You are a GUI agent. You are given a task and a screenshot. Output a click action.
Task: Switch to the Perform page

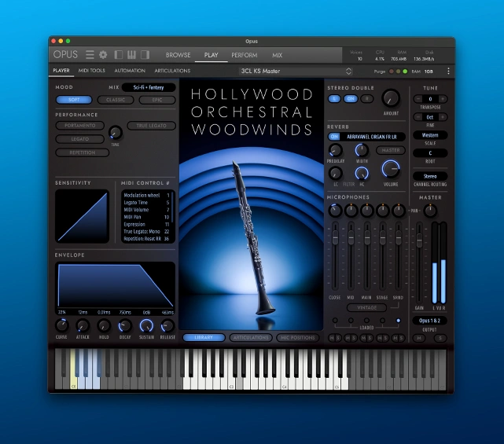[245, 55]
